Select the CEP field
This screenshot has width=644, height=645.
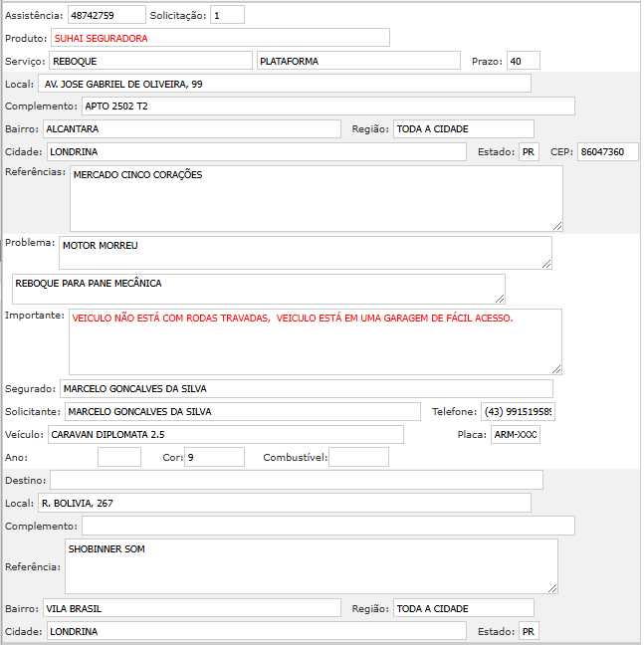(607, 151)
